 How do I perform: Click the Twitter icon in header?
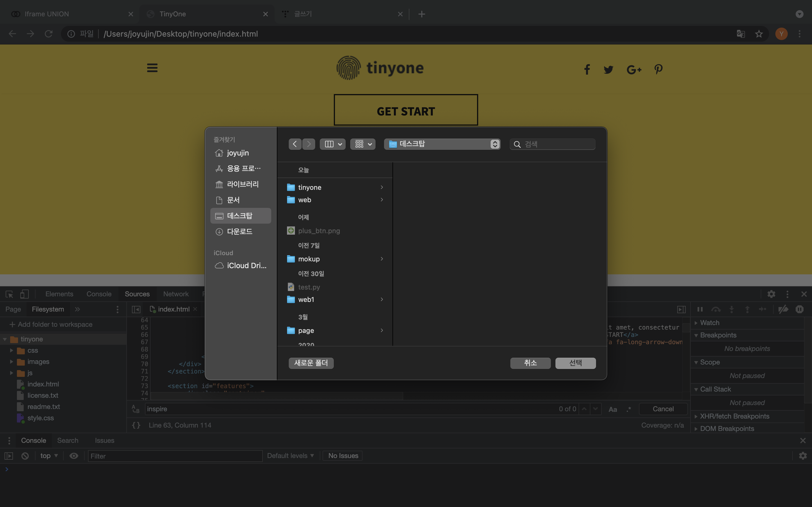[608, 69]
